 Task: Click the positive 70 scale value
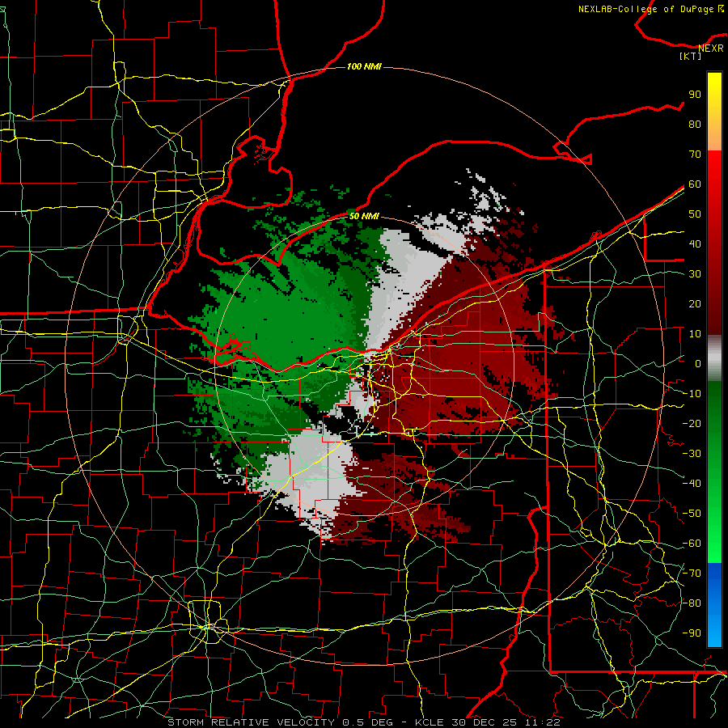click(695, 154)
